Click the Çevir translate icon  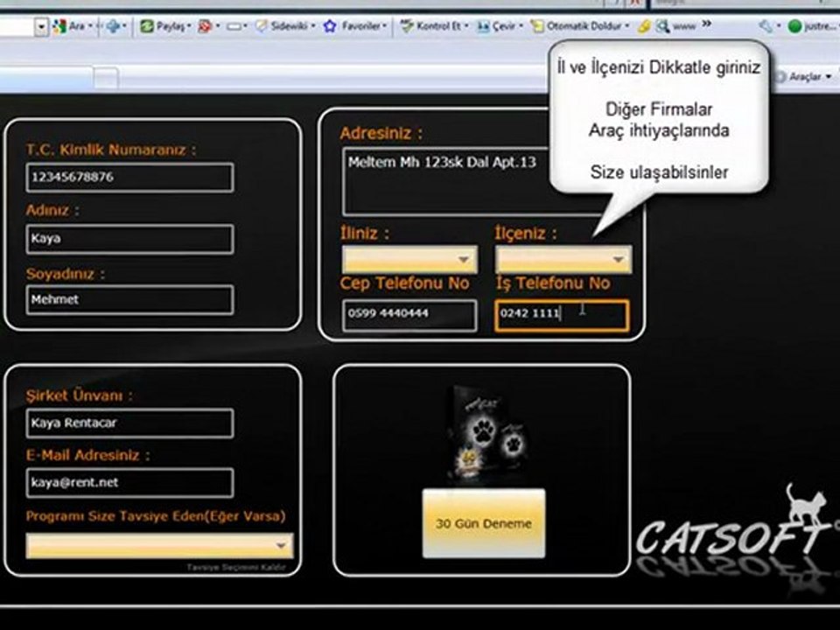click(x=483, y=25)
